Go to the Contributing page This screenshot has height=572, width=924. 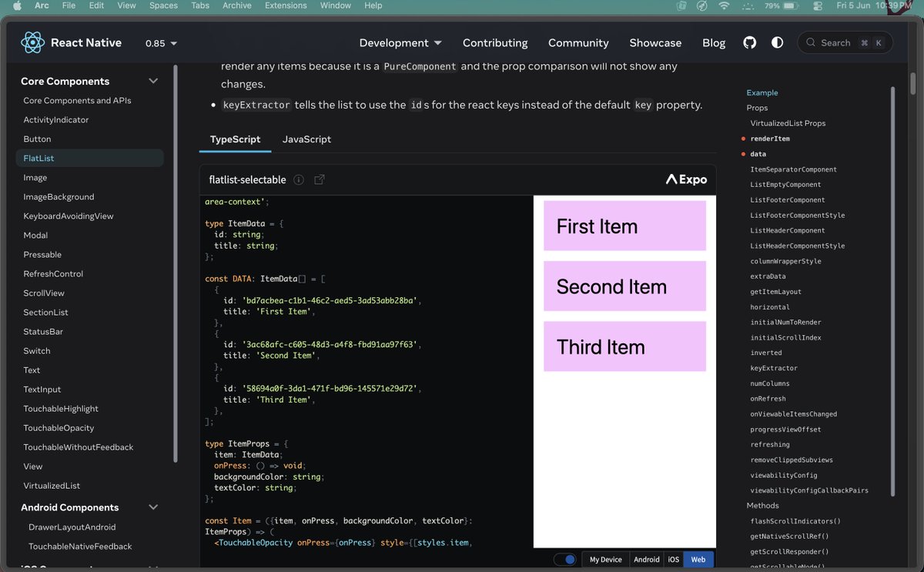495,43
